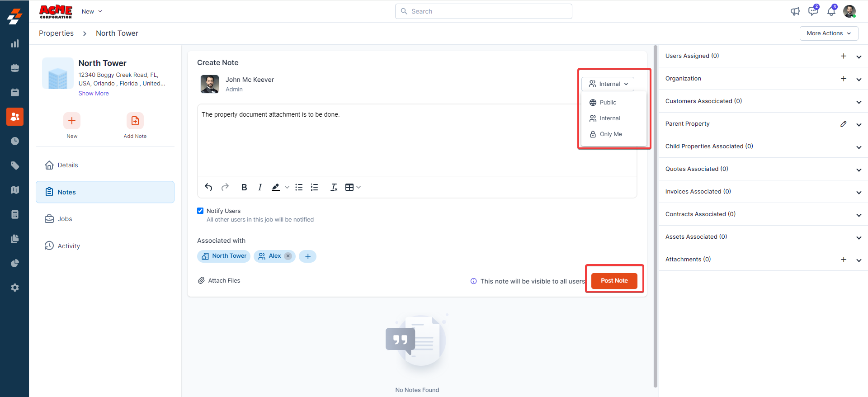Image resolution: width=868 pixels, height=397 pixels.
Task: Open the More Actions dropdown
Action: pyautogui.click(x=829, y=33)
